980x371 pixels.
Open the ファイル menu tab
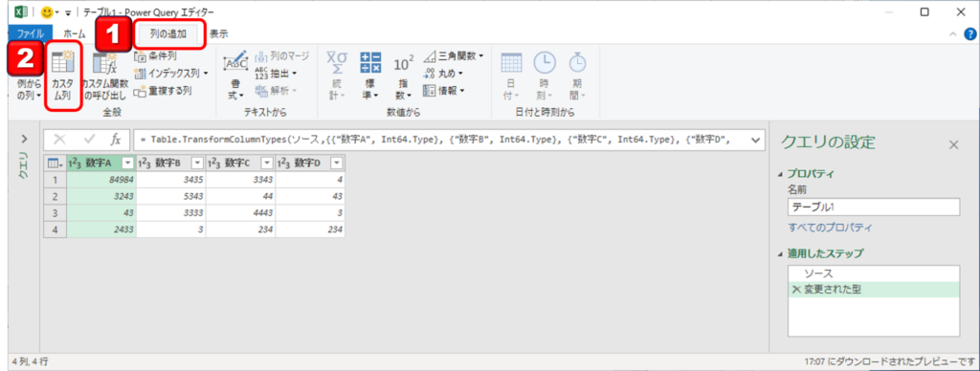(x=30, y=33)
